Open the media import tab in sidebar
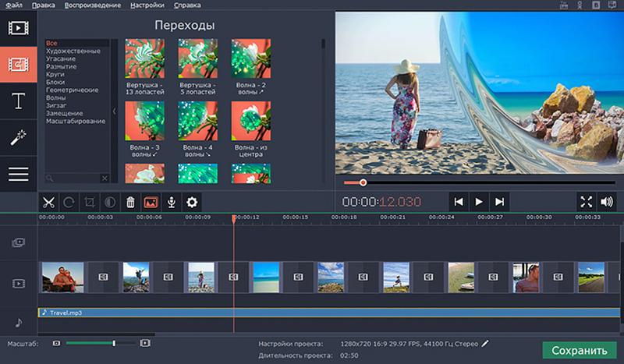Screen dimensions: 624x364 coord(18,28)
